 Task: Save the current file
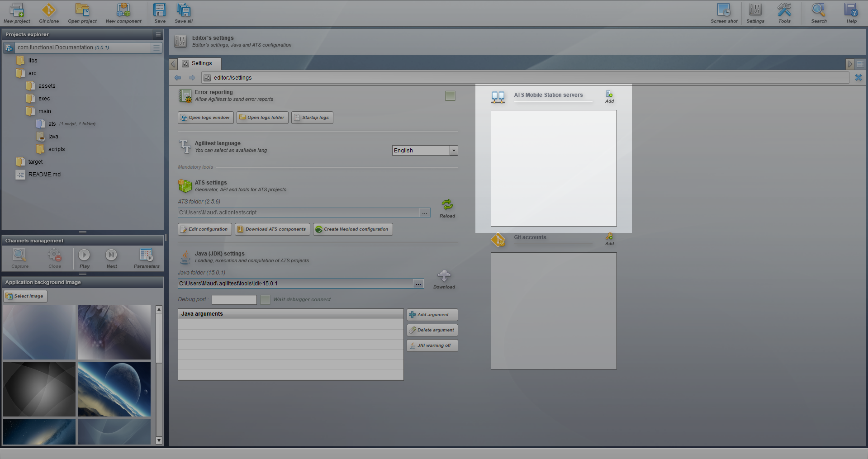click(x=160, y=13)
